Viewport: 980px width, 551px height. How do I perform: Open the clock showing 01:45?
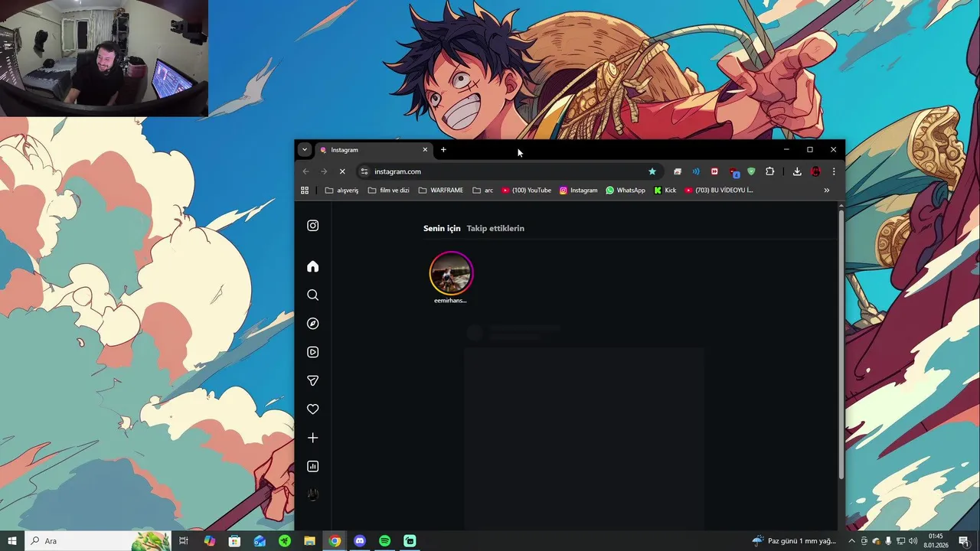(x=936, y=541)
